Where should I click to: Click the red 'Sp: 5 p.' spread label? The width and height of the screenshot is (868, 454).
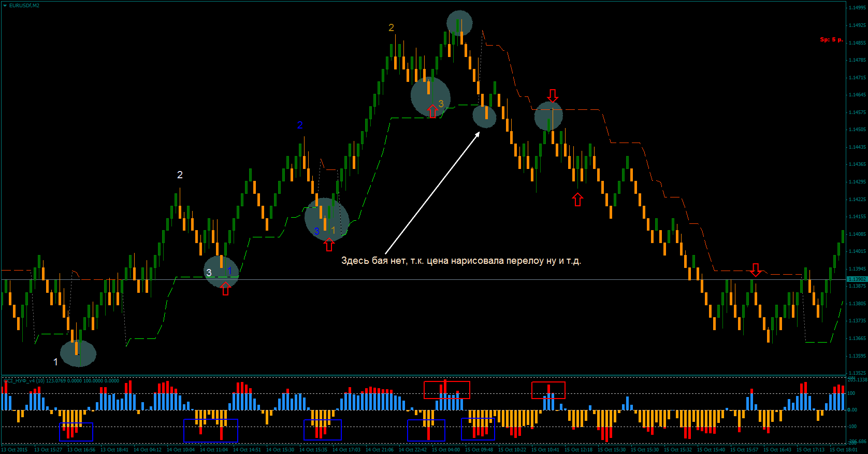coord(831,39)
